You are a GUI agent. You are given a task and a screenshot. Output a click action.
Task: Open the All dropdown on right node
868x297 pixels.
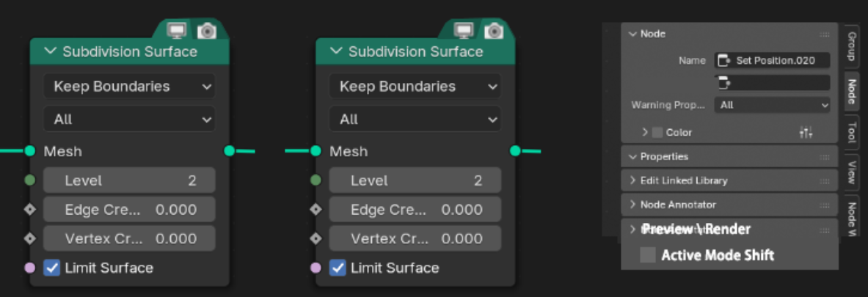tap(415, 120)
